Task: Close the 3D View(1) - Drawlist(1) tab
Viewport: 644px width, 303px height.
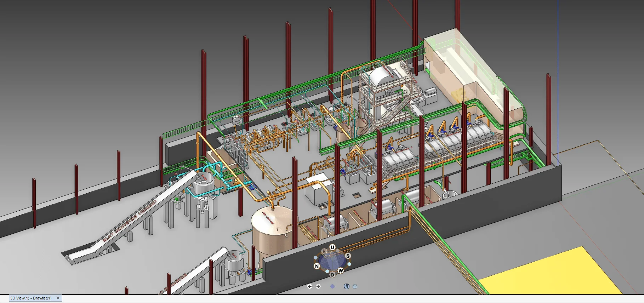Action: click(x=58, y=298)
